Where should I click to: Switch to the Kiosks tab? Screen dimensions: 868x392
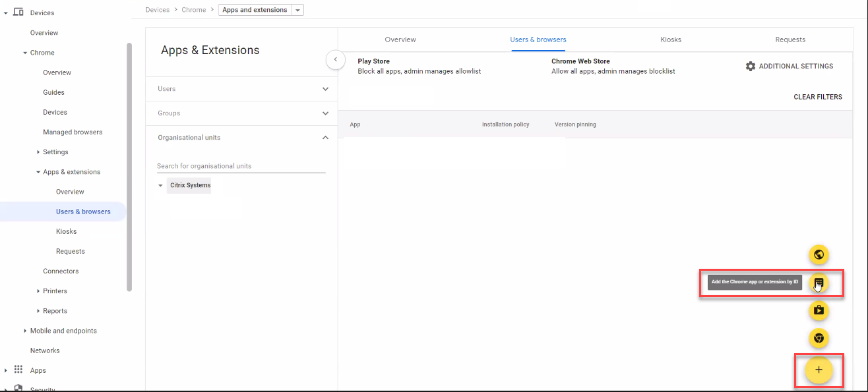point(670,40)
